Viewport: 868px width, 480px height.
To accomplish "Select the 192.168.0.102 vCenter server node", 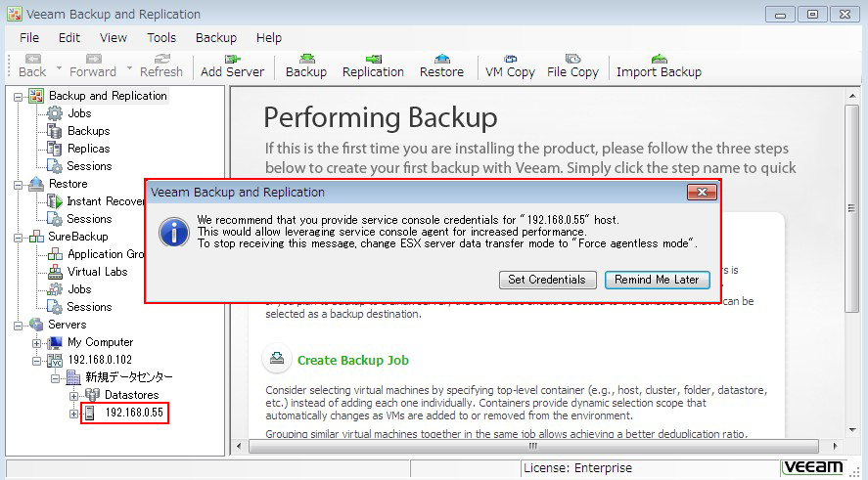I will click(x=100, y=360).
